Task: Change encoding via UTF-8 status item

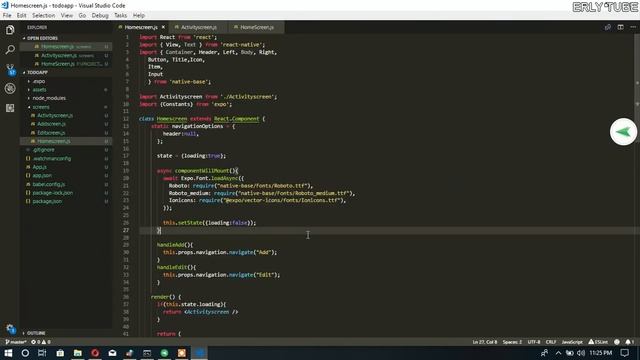Action: tap(533, 342)
